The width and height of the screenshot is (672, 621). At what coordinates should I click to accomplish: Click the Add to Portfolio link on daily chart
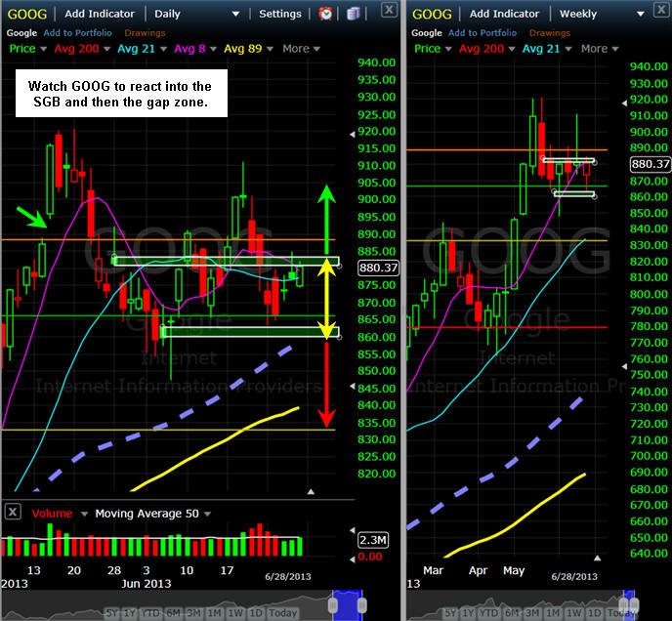[77, 33]
